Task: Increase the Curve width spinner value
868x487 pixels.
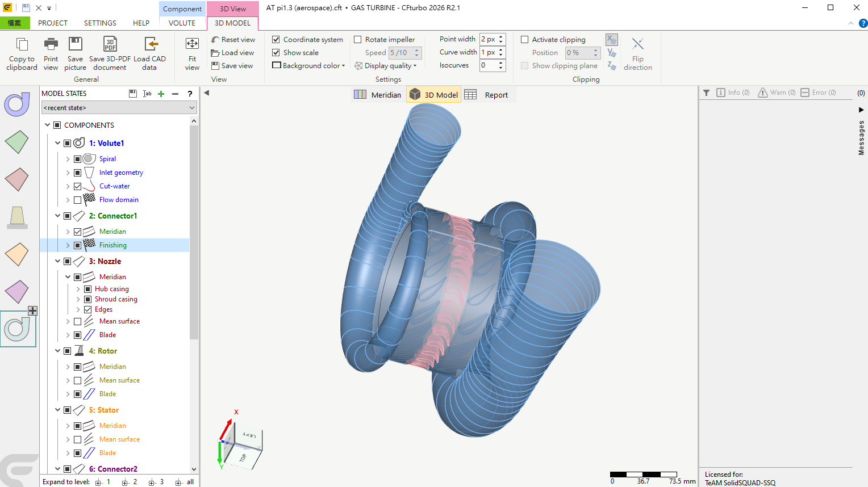Action: tap(501, 50)
